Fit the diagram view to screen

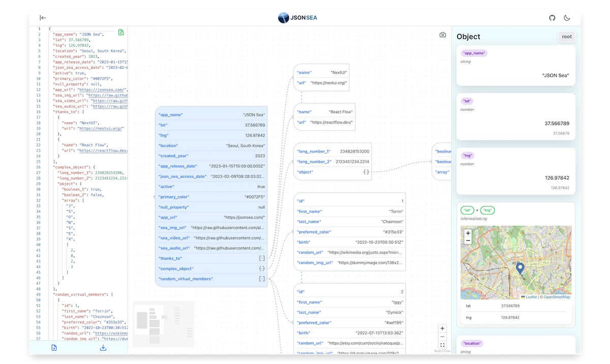pos(442,345)
